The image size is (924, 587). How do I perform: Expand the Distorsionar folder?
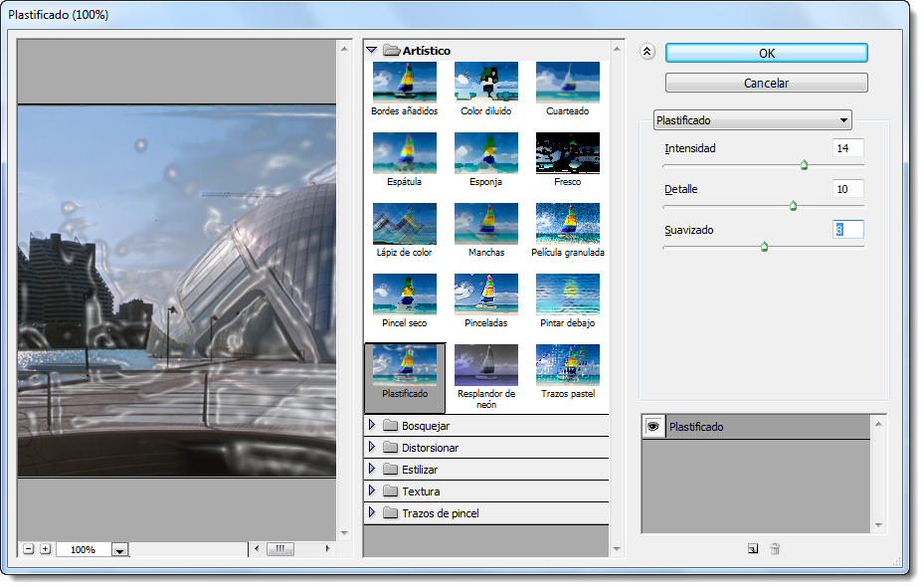372,447
